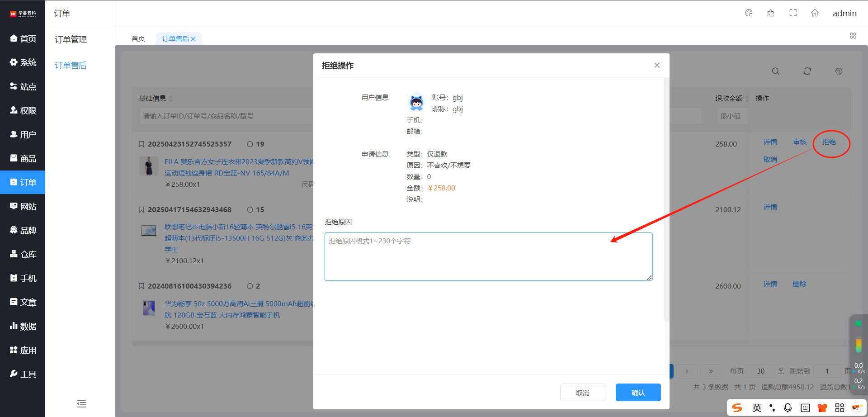
Task: Switch to the 首页 tab
Action: click(x=138, y=39)
